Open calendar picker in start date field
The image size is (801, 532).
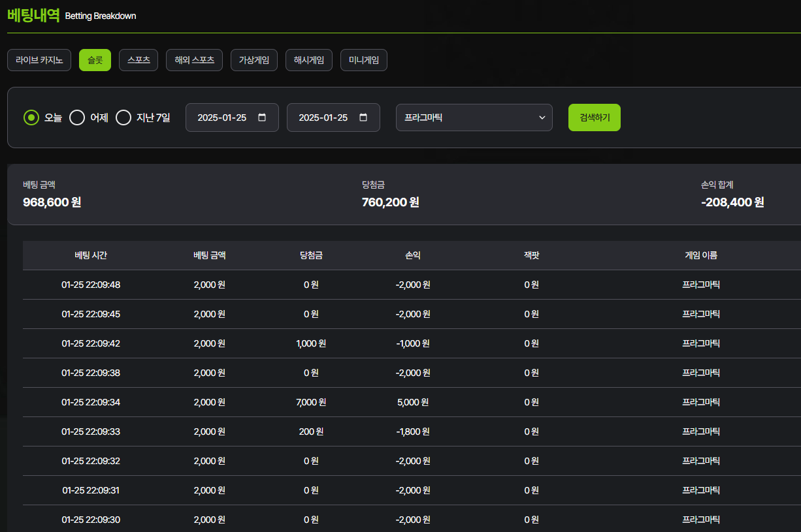tap(262, 117)
